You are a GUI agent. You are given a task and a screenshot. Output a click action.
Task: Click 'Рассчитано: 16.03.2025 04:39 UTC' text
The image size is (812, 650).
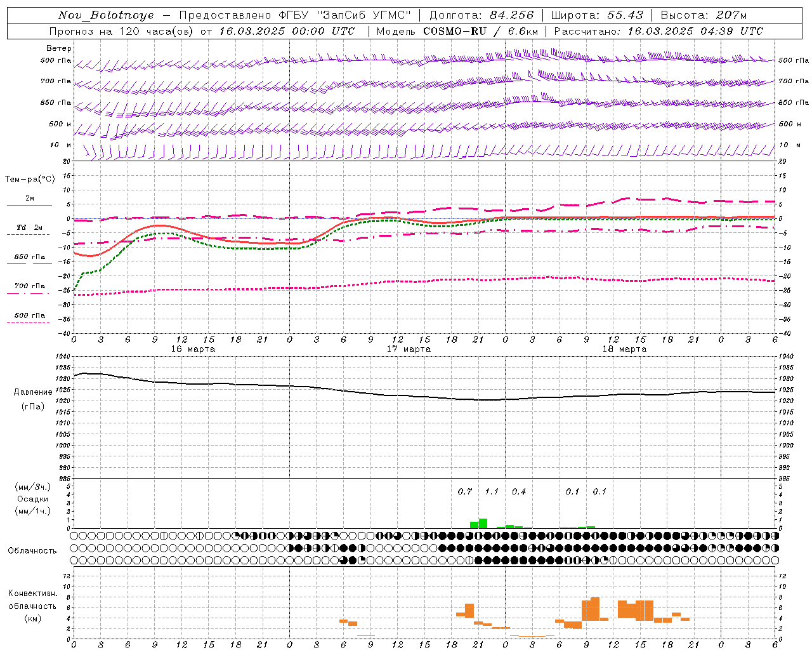(658, 31)
